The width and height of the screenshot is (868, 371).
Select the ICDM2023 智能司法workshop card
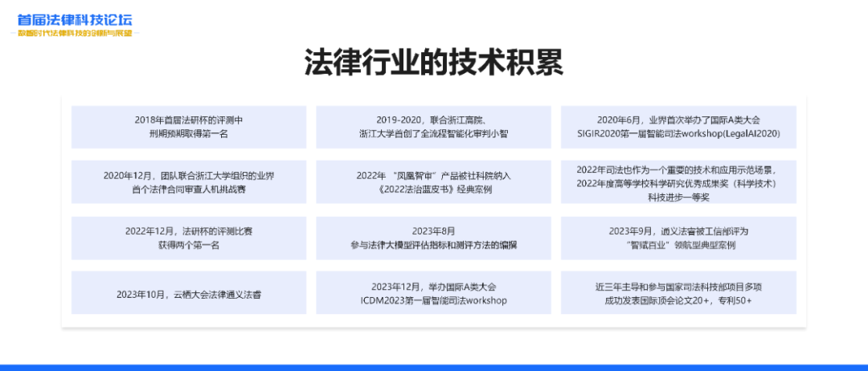[x=433, y=293]
